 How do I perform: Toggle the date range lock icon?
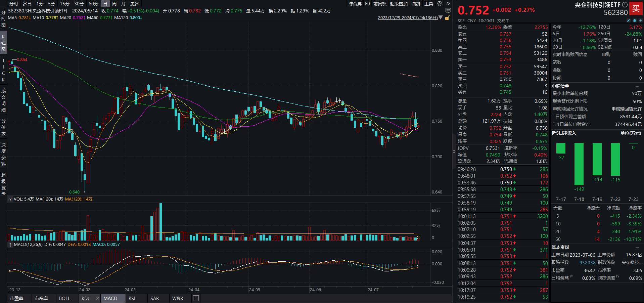coord(447,18)
